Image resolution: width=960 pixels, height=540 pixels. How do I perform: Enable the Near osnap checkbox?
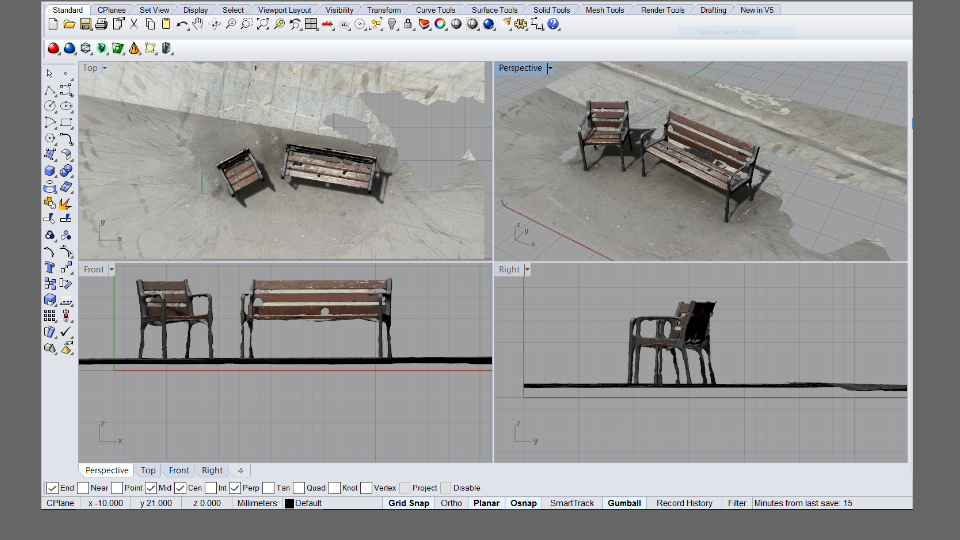84,488
